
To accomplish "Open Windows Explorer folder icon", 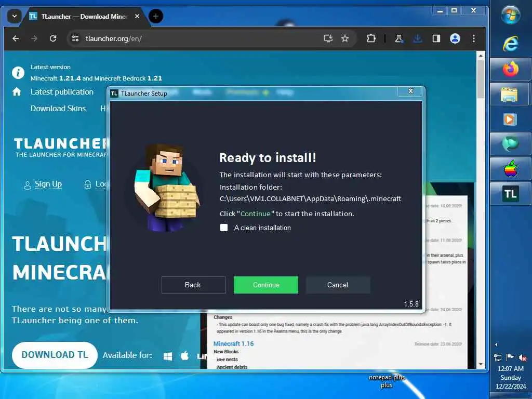I will tap(510, 94).
